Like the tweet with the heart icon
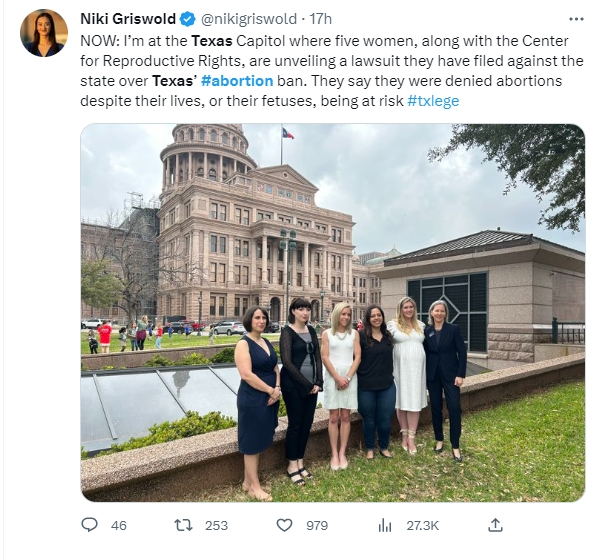Screen dimensions: 599x560 pos(284,525)
